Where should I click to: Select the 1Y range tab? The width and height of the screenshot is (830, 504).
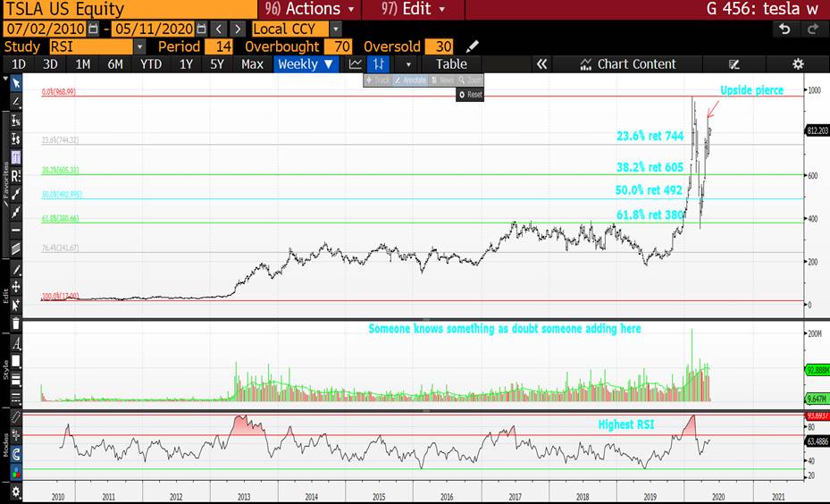[186, 64]
